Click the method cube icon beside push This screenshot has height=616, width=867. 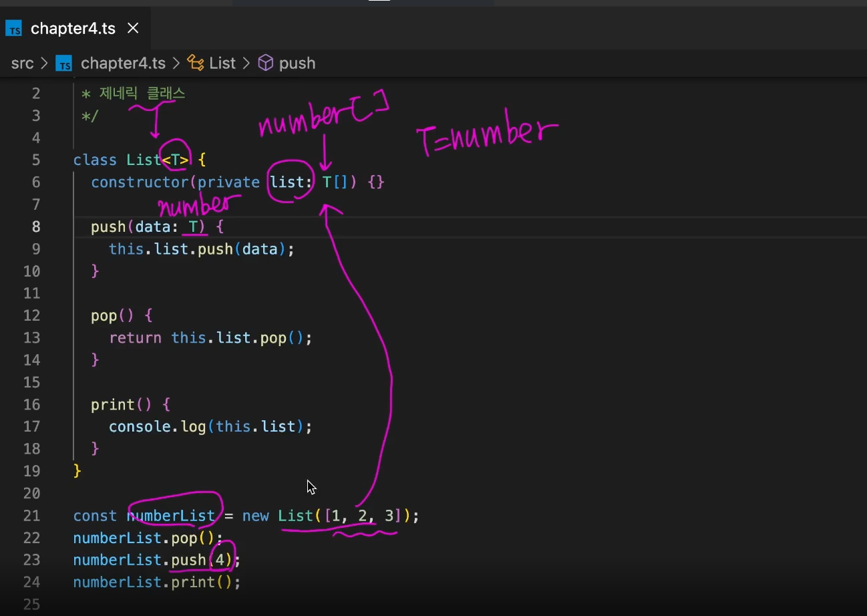click(x=266, y=63)
